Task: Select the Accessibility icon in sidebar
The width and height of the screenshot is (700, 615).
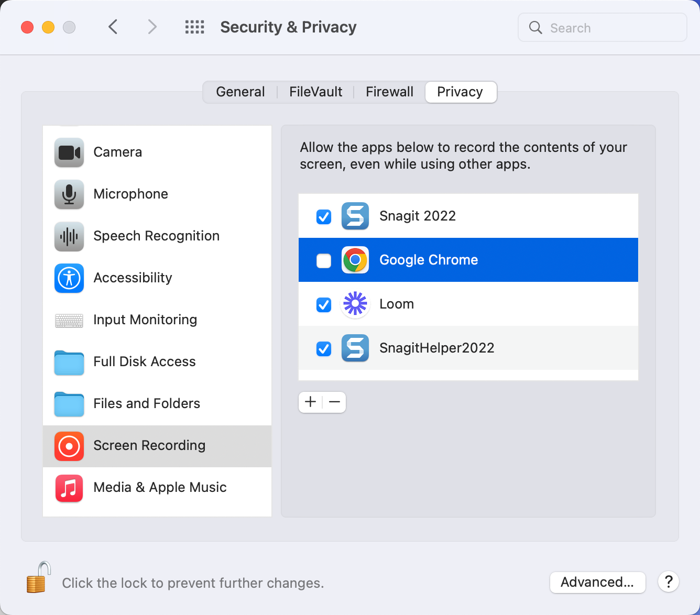Action: 69,278
